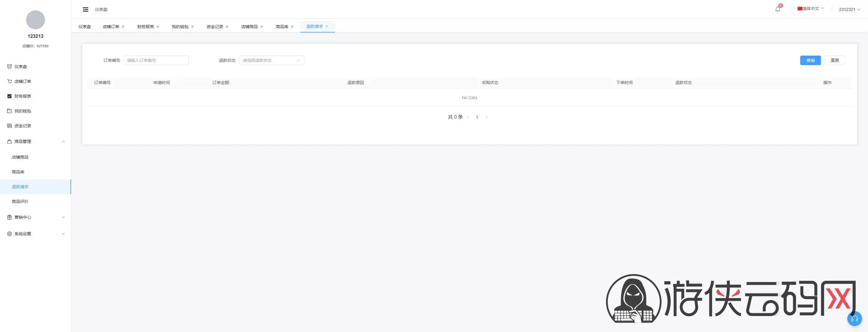Switch to the 财务报表 tab

(x=145, y=27)
